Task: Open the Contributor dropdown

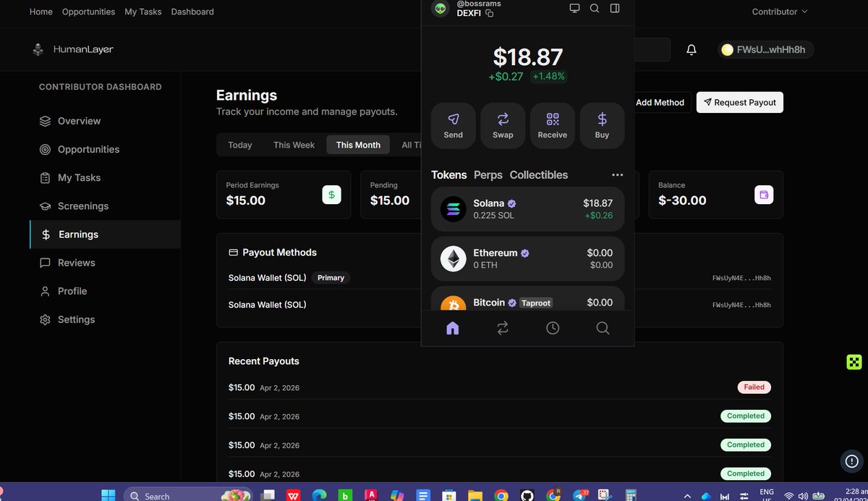Action: [x=780, y=12]
